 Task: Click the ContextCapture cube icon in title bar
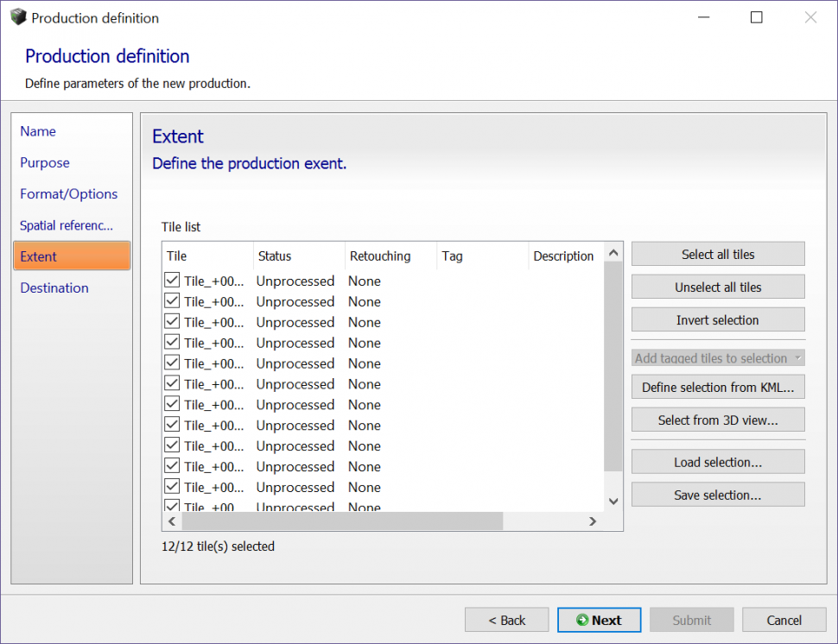[x=18, y=17]
